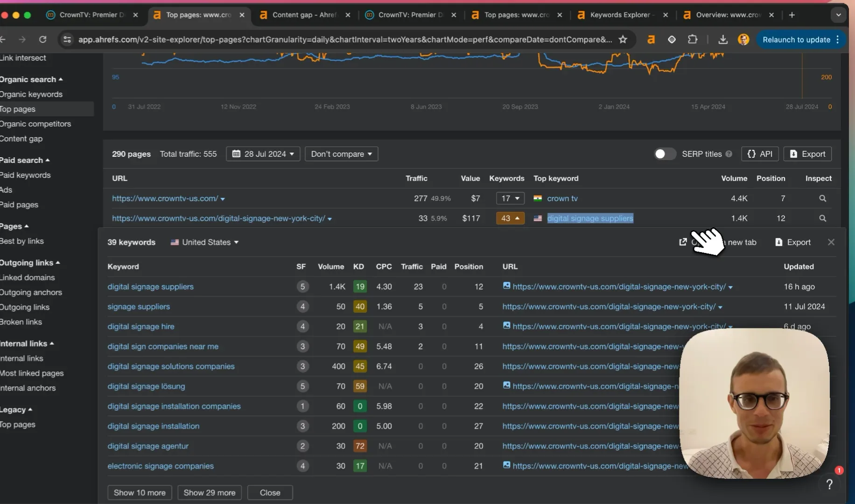The height and width of the screenshot is (504, 855).
Task: Open the site info icon in address bar
Action: tap(67, 40)
